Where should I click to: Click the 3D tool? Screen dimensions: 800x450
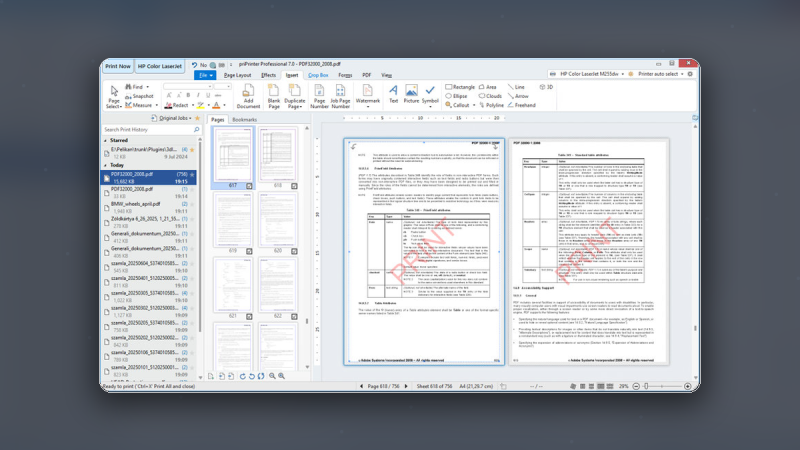[x=546, y=87]
